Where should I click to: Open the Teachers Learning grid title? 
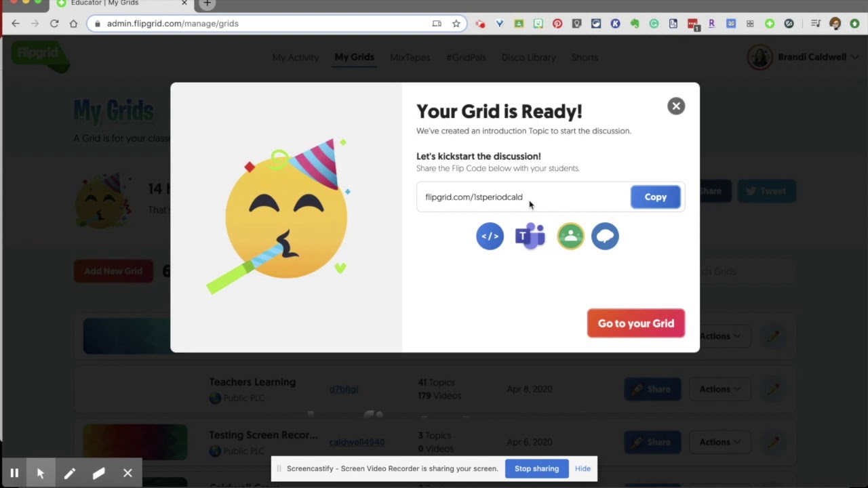click(x=252, y=382)
